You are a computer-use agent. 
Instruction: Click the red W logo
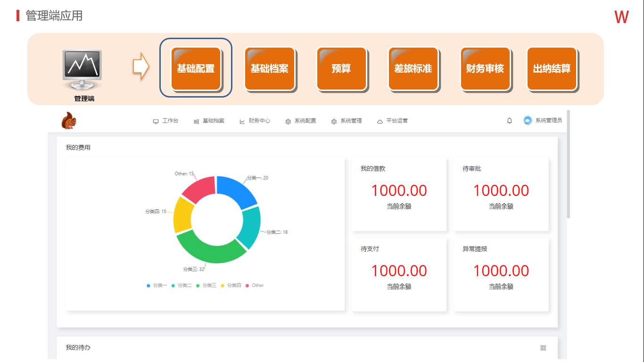click(621, 17)
